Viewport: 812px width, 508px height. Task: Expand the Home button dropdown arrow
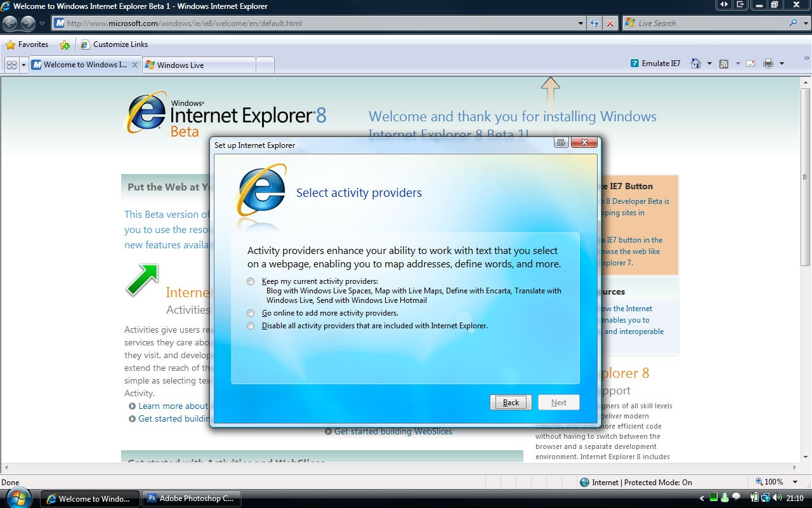(x=709, y=63)
